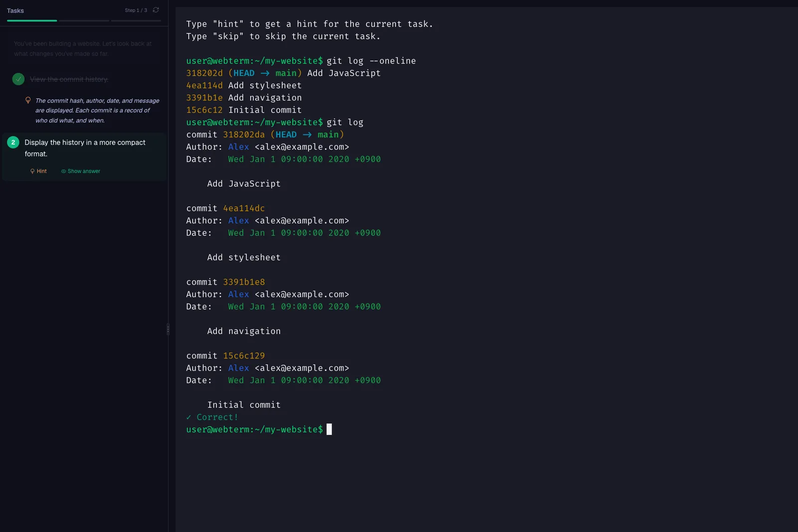798x532 pixels.
Task: Click the commit hash 4ea114dc
Action: [244, 208]
